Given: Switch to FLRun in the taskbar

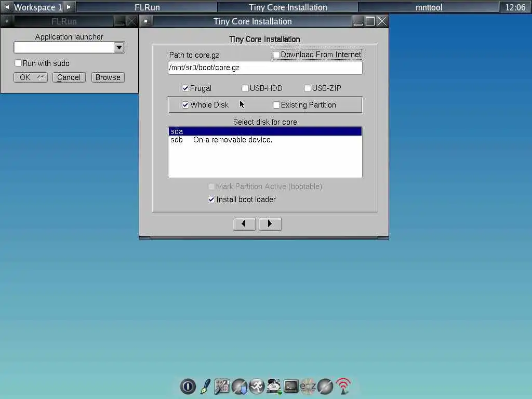Looking at the screenshot, I should click(147, 7).
